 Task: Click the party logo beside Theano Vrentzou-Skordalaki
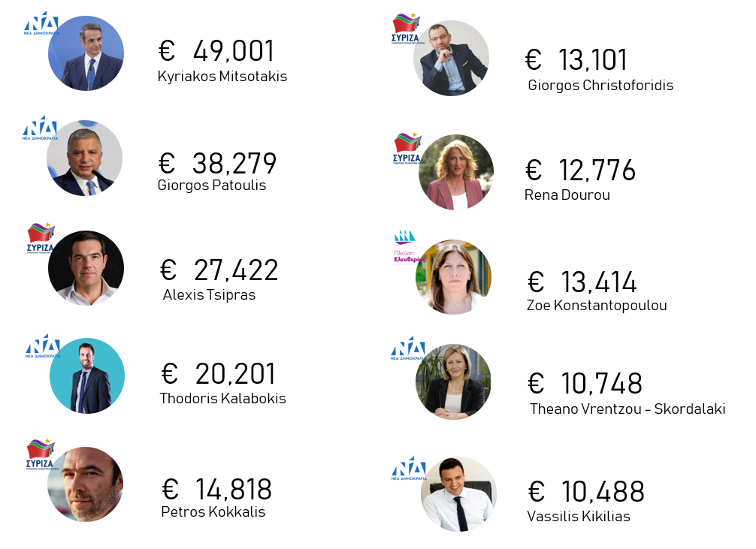(x=408, y=349)
